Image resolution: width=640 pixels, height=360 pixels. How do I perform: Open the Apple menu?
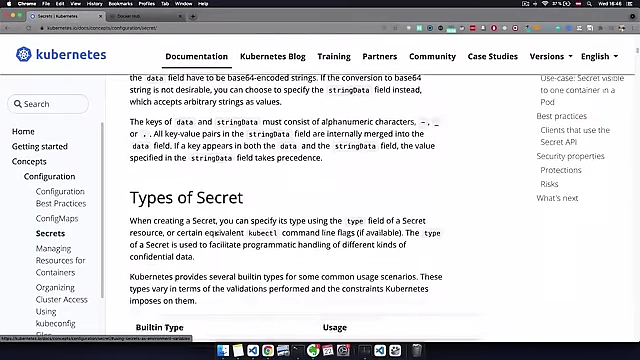(9, 4)
